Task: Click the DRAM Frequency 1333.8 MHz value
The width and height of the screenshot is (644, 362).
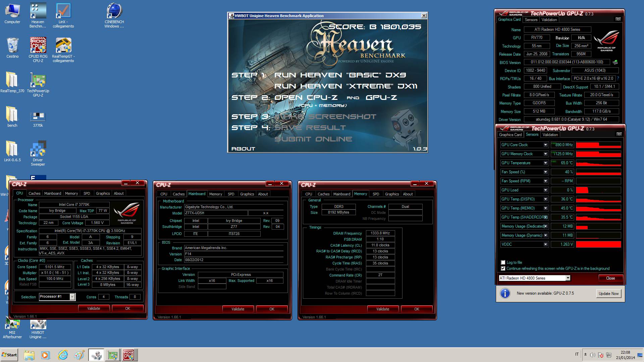Action: 380,233
